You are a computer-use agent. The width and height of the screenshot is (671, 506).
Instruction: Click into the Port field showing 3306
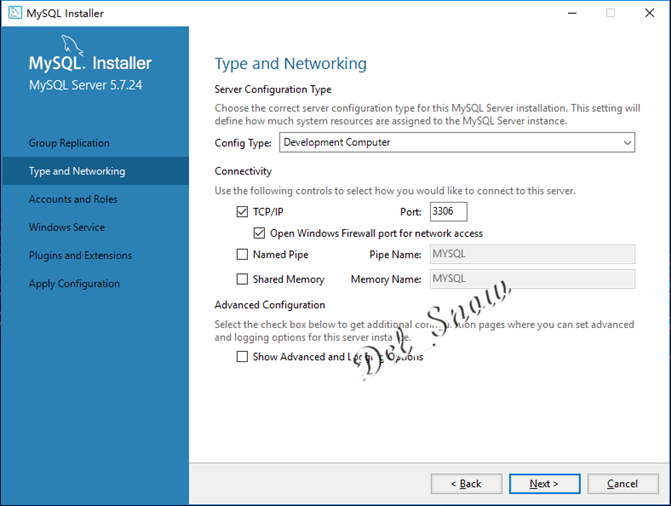point(448,211)
